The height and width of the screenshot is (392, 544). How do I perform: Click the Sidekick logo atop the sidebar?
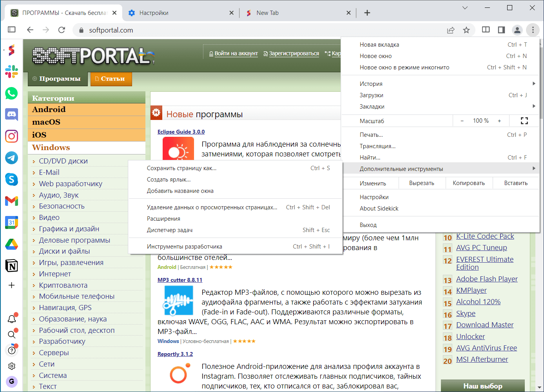12,50
